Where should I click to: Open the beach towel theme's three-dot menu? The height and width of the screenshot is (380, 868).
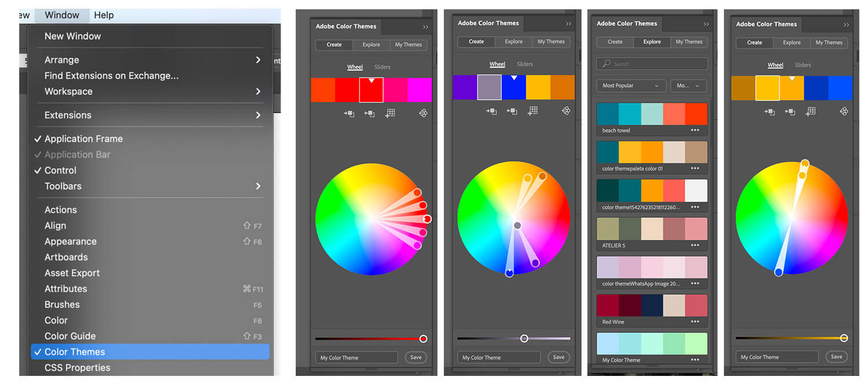[694, 130]
